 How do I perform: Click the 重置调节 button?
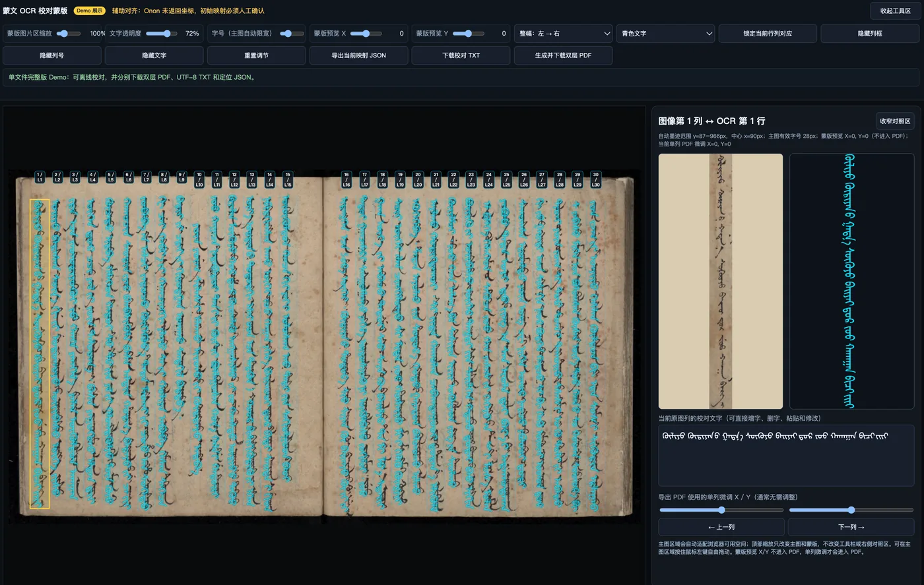(257, 55)
